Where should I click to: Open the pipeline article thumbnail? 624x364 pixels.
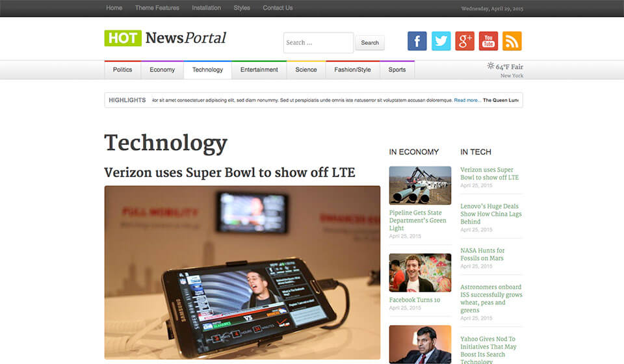[421, 185]
